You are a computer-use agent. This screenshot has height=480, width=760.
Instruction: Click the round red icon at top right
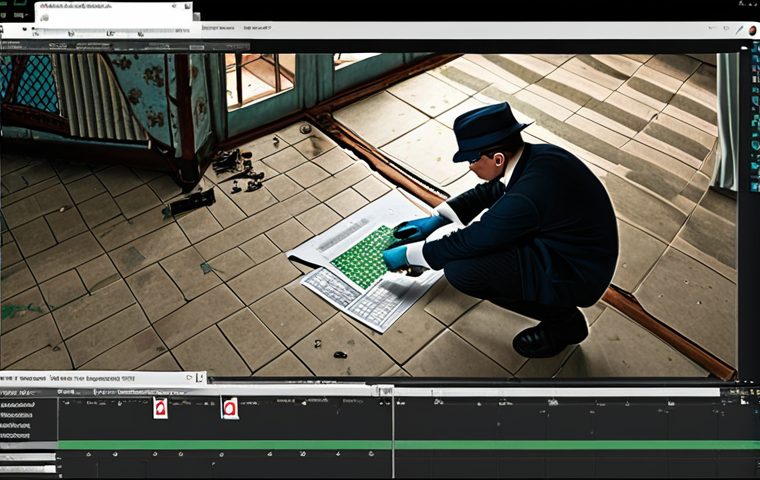(x=753, y=31)
